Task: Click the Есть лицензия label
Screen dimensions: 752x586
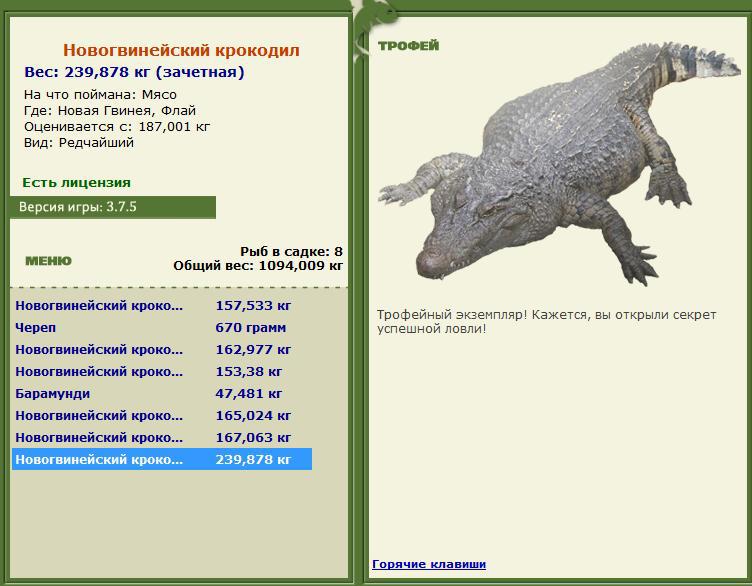Action: [x=77, y=183]
